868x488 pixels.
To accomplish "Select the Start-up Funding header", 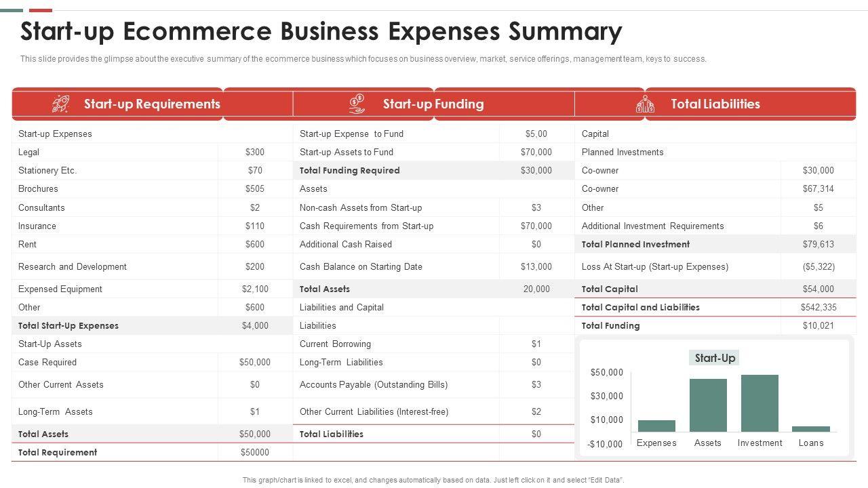I will click(433, 104).
